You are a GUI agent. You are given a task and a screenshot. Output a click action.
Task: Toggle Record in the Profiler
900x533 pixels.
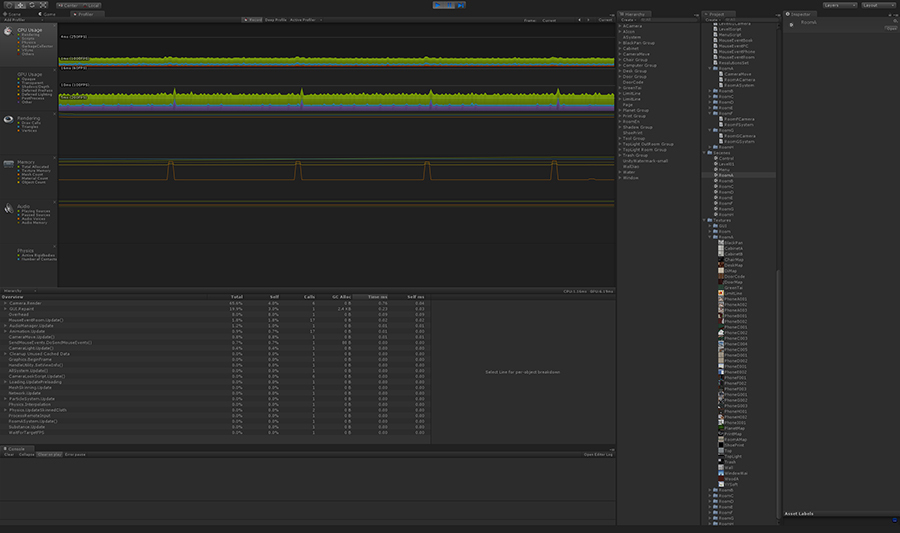252,20
